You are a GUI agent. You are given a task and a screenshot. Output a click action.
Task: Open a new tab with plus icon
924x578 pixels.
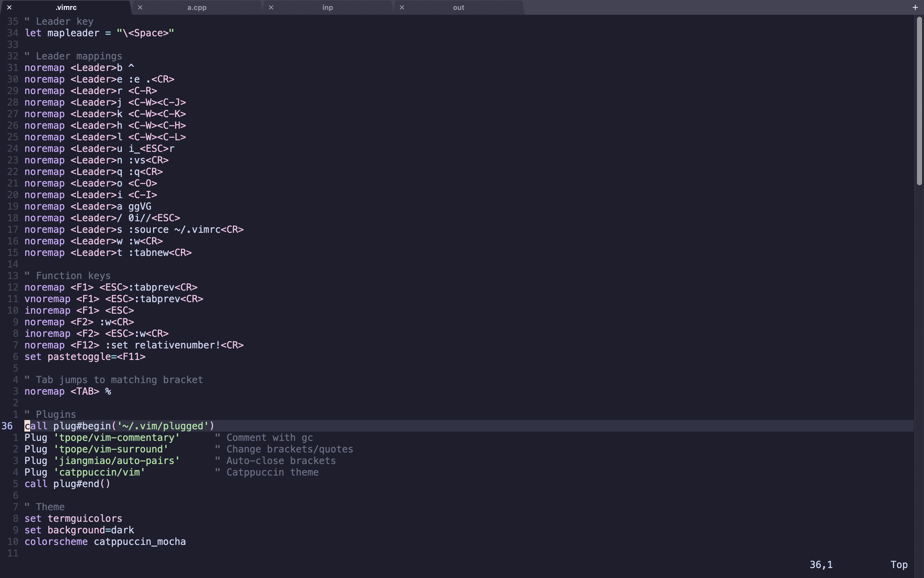(915, 7)
